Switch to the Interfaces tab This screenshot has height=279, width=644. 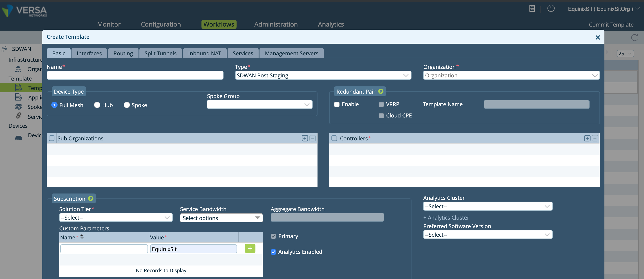pyautogui.click(x=89, y=53)
